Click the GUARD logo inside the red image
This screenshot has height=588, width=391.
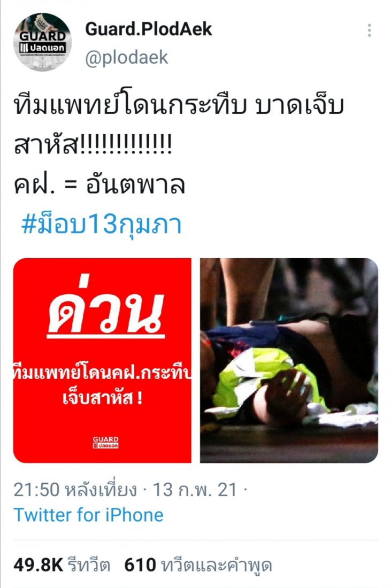coord(105,442)
